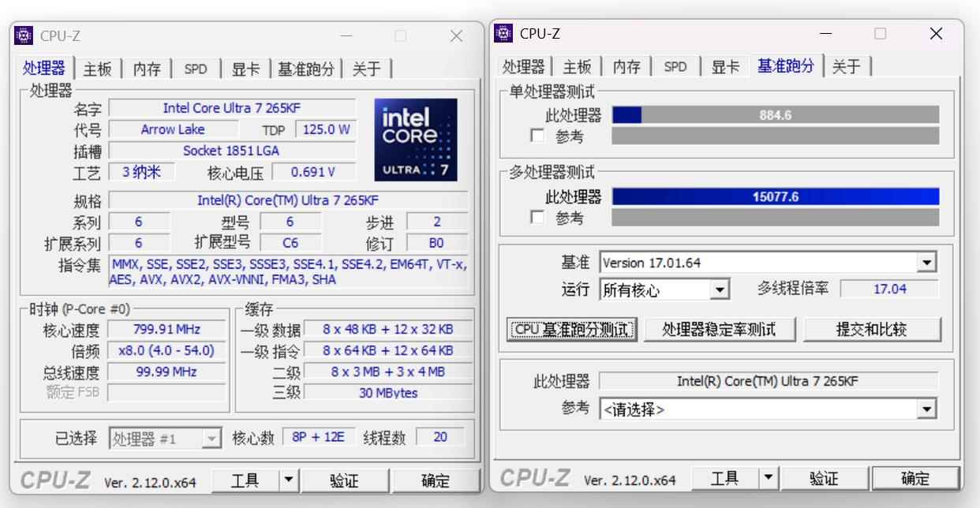The height and width of the screenshot is (508, 980).
Task: Close the left CPU-Z window
Action: coord(456,36)
